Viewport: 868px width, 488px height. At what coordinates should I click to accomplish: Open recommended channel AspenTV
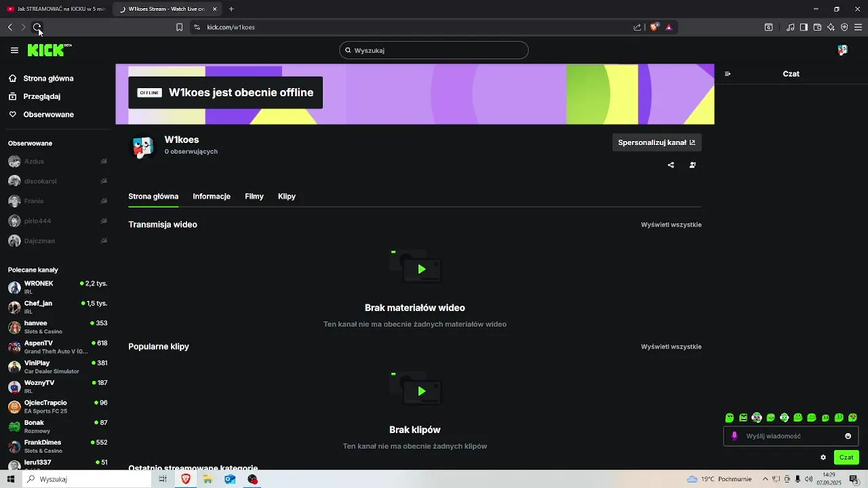[58, 347]
